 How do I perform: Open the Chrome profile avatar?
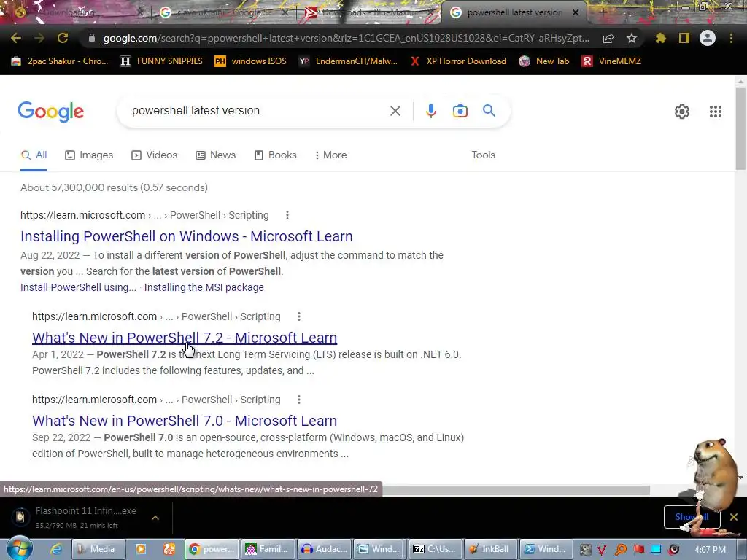coord(708,38)
